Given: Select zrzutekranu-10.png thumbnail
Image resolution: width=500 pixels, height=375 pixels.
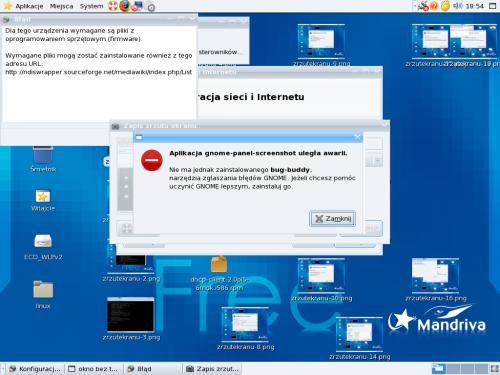Looking at the screenshot, I should (x=321, y=275).
